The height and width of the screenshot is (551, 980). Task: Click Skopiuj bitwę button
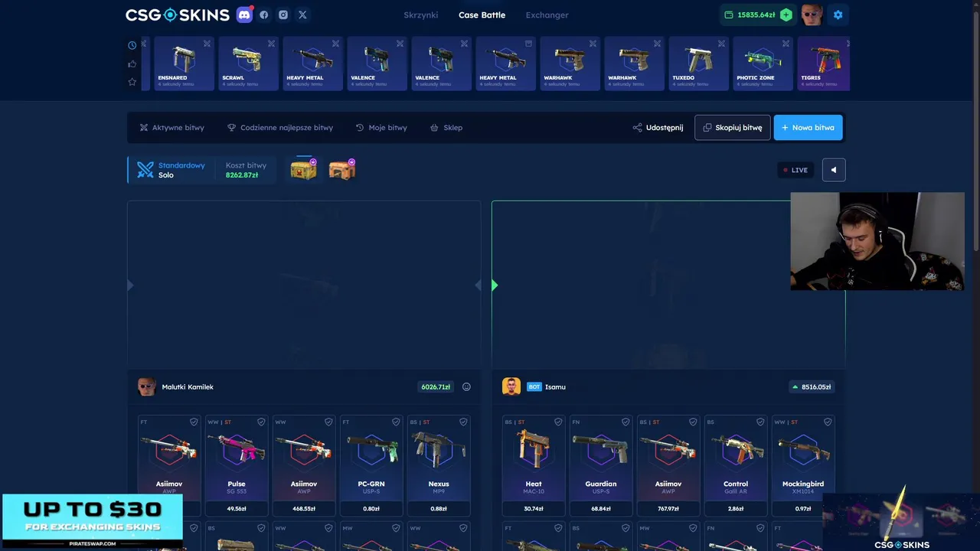733,127
